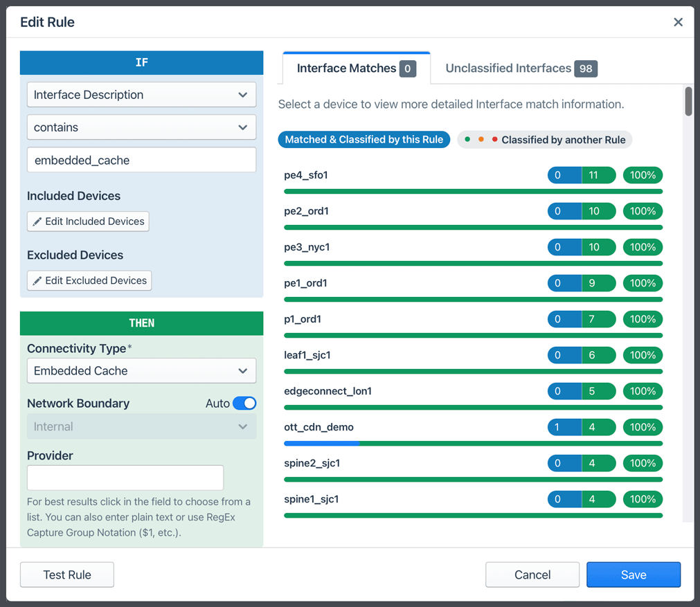Screen dimensions: 700x607
Task: Cancel editing the rule
Action: (x=532, y=574)
